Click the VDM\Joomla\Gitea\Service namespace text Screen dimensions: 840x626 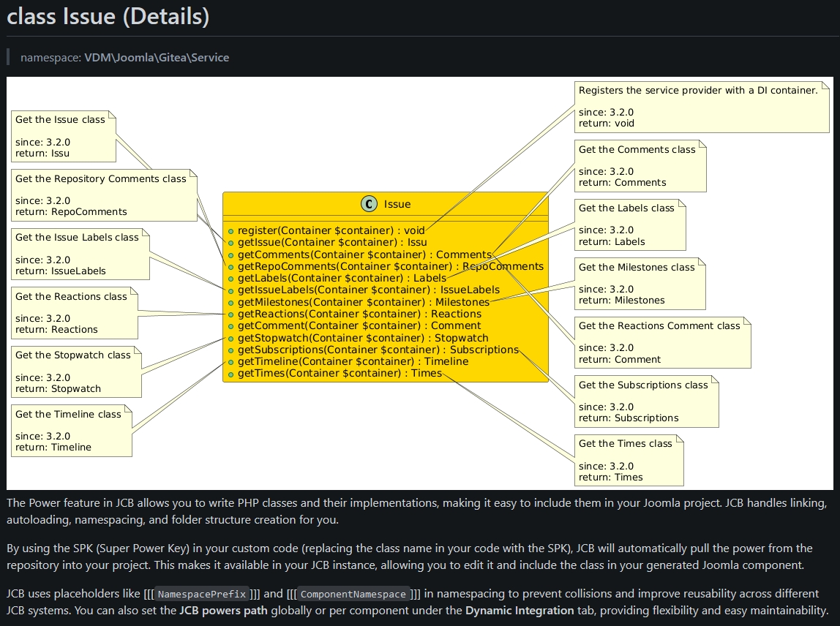click(157, 57)
